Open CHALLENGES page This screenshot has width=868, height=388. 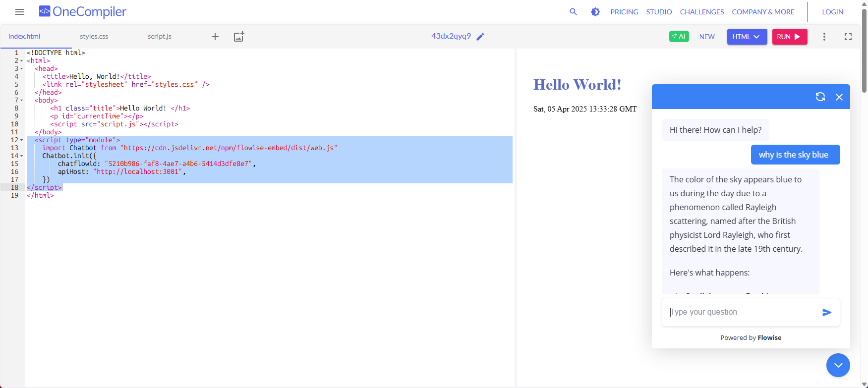click(x=701, y=12)
